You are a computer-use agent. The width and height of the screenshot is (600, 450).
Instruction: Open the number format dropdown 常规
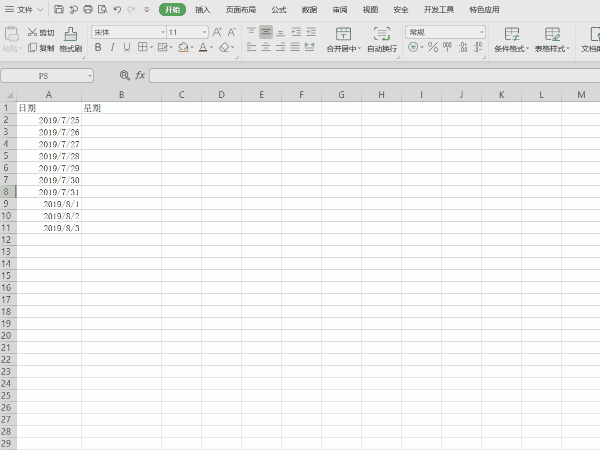click(x=481, y=33)
